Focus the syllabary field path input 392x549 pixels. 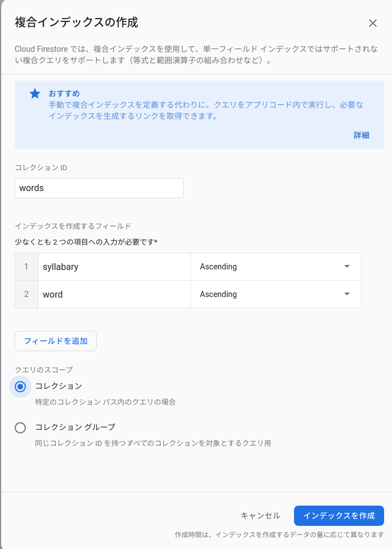pos(114,267)
